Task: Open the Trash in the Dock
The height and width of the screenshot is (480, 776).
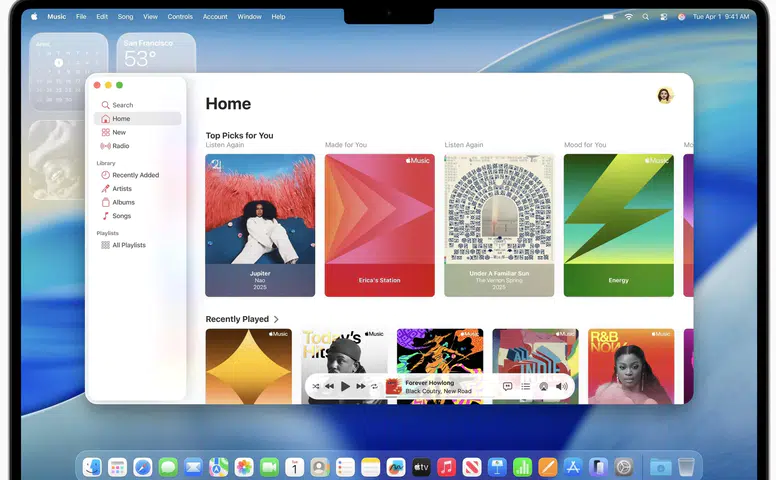Action: [x=686, y=467]
